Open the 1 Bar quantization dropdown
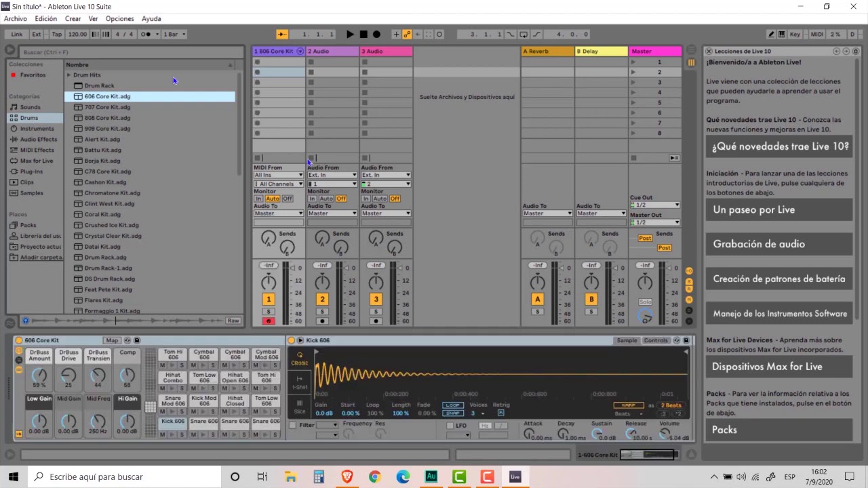868x488 pixels. pos(174,34)
